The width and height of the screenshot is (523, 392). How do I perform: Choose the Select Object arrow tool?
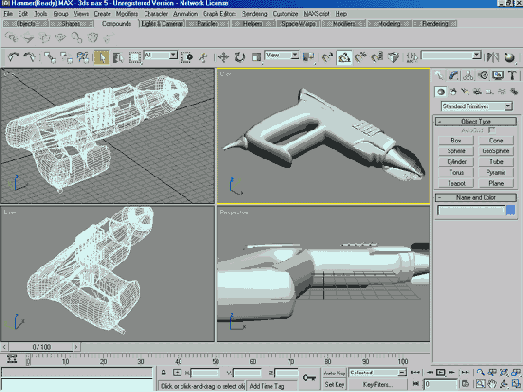click(x=102, y=57)
